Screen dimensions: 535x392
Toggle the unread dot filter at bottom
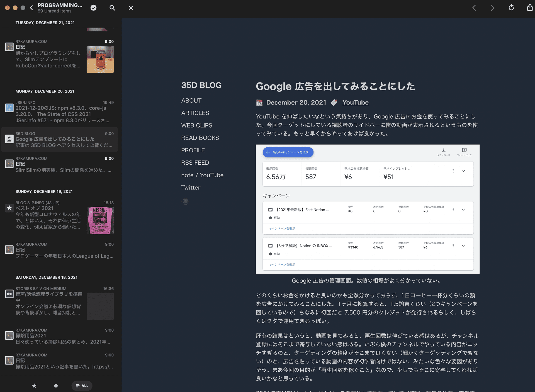[x=55, y=385]
